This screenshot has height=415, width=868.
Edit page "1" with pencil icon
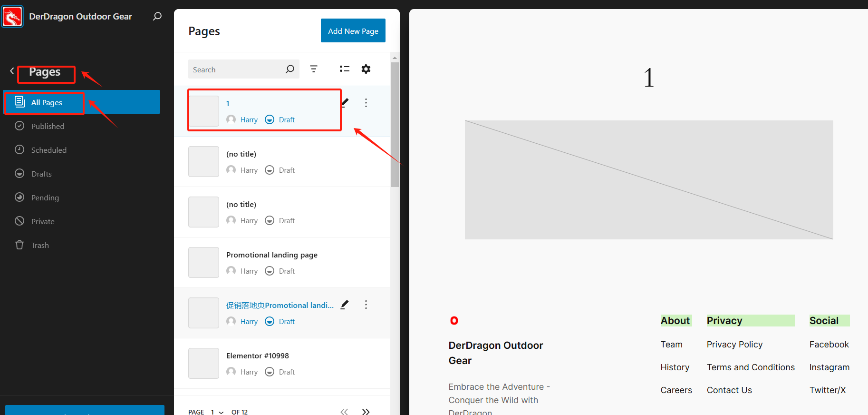point(345,102)
